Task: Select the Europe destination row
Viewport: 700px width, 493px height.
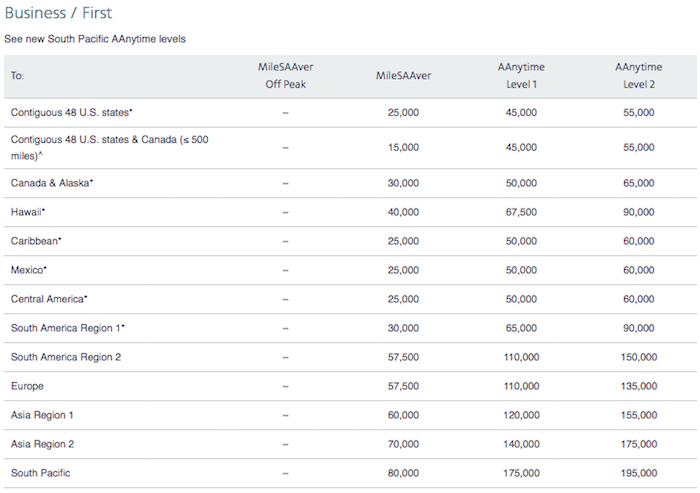Action: 350,386
